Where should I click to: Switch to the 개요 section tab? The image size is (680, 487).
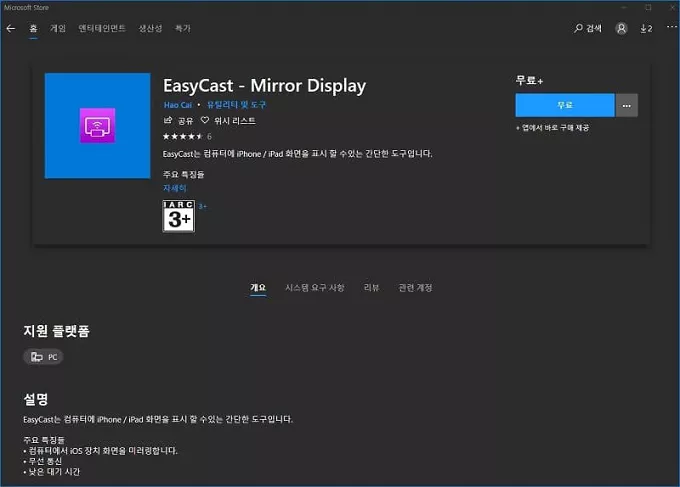[258, 288]
